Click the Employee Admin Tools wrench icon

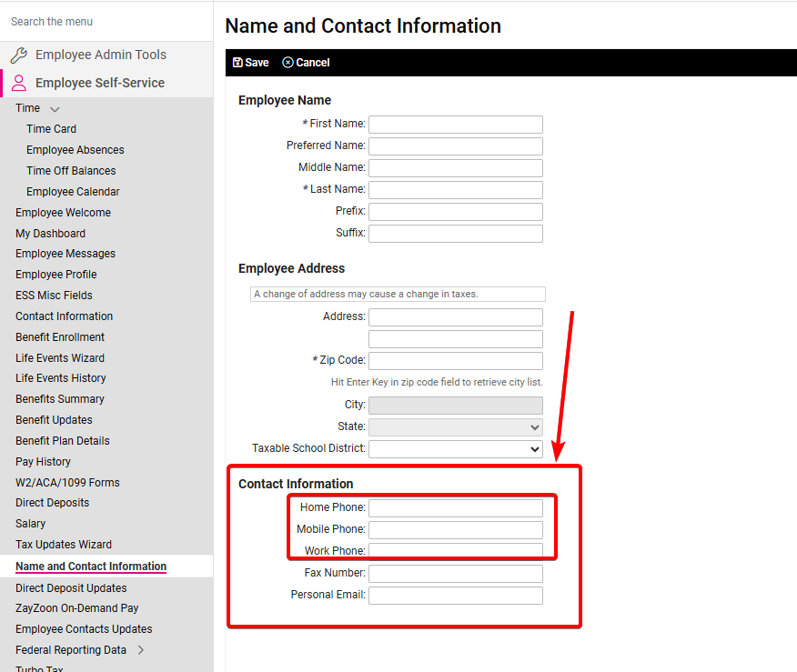(x=19, y=55)
